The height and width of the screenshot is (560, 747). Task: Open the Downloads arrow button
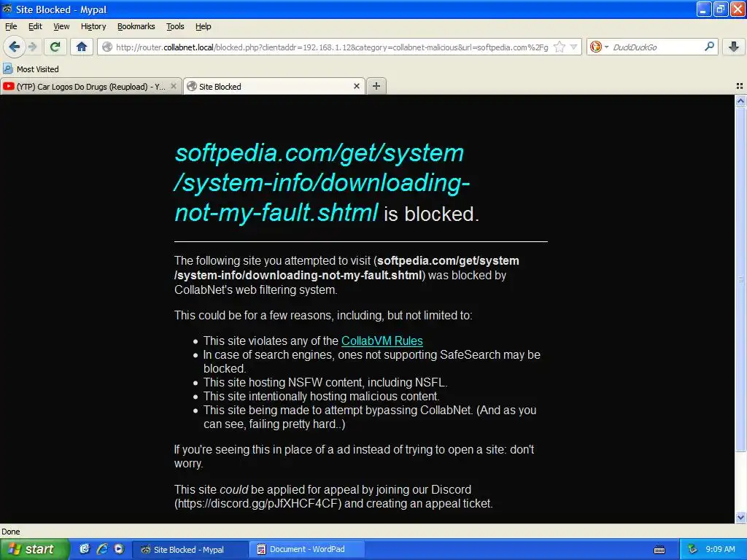pyautogui.click(x=734, y=47)
